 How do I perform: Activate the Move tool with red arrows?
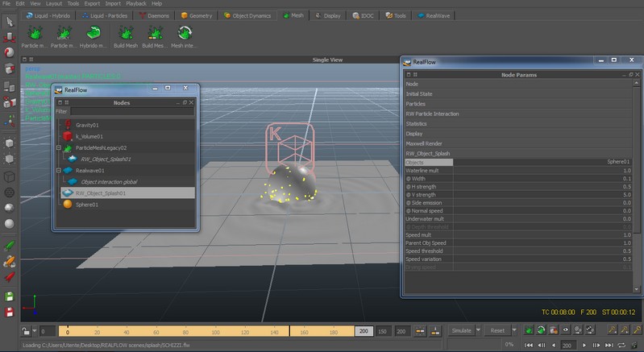[x=9, y=37]
